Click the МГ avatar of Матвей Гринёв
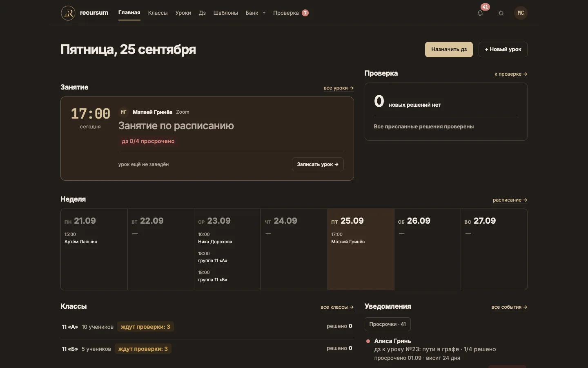The image size is (588, 368). pos(123,112)
